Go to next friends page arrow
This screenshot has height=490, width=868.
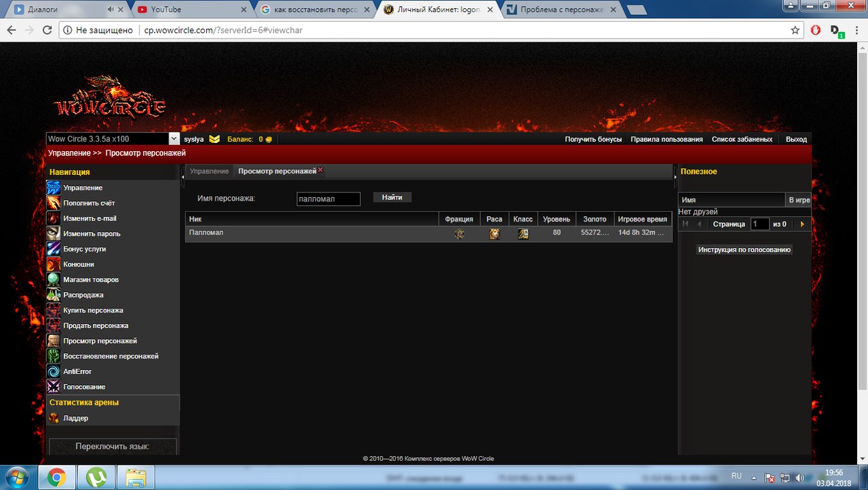click(802, 224)
